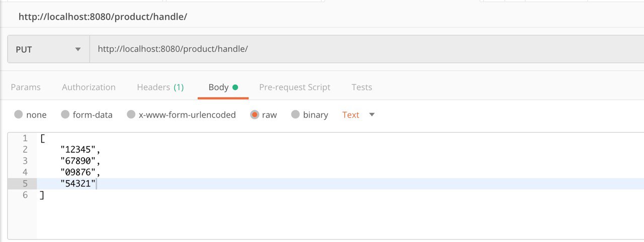Click the dropdown arrow beside Text
The width and height of the screenshot is (644, 242).
click(372, 114)
